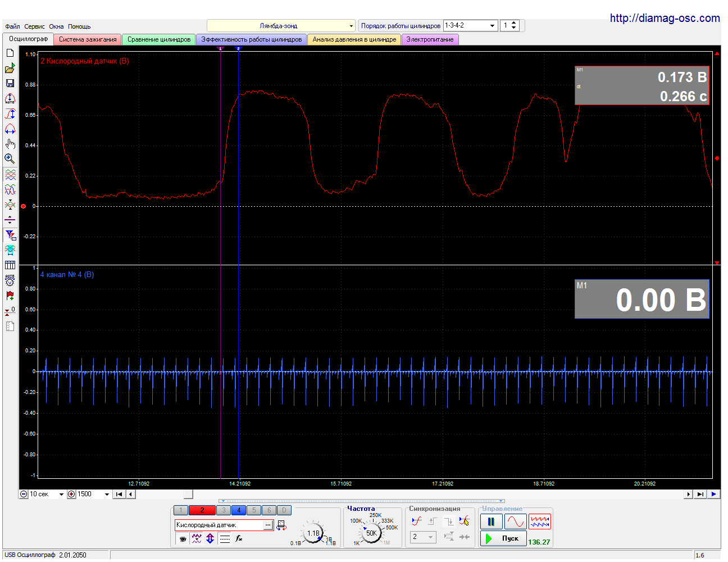Switch to Сравнение цилиндров tab
The image size is (728, 562).
pyautogui.click(x=159, y=39)
